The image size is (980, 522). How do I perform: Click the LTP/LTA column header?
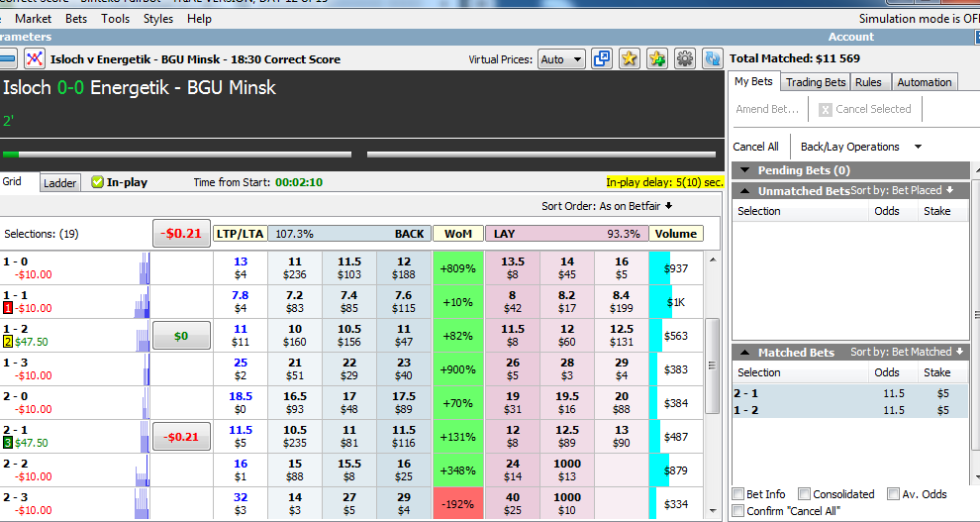[x=240, y=234]
